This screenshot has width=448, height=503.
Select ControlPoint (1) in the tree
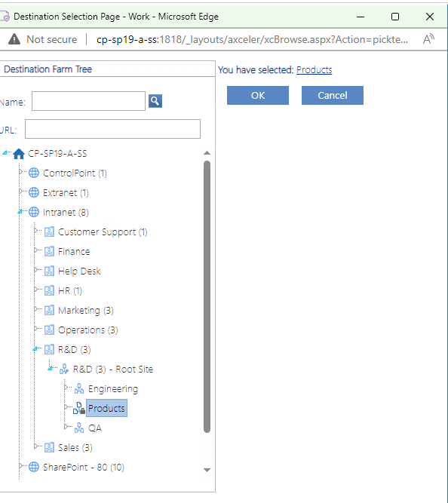point(75,173)
